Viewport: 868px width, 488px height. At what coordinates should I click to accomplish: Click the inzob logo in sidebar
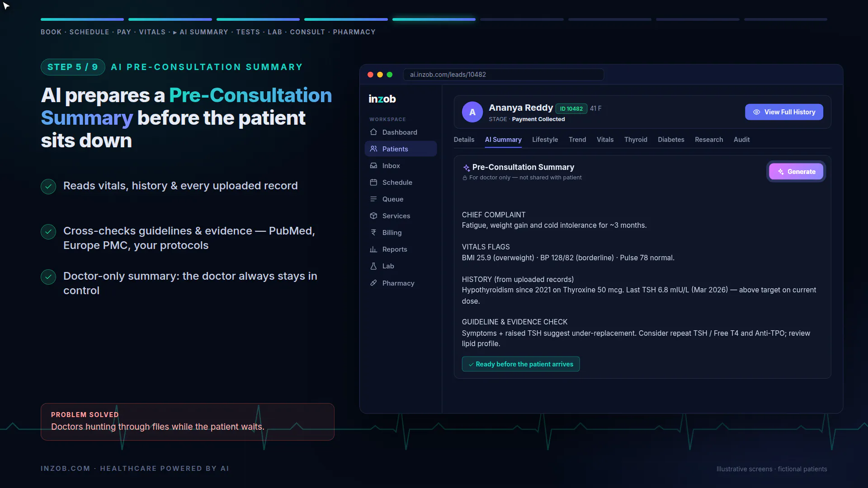coord(382,99)
